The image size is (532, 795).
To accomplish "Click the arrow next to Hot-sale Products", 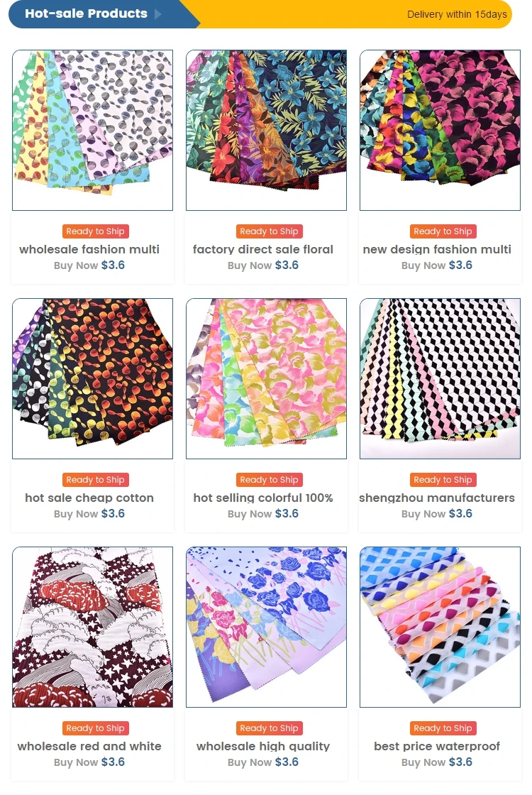I will coord(157,13).
